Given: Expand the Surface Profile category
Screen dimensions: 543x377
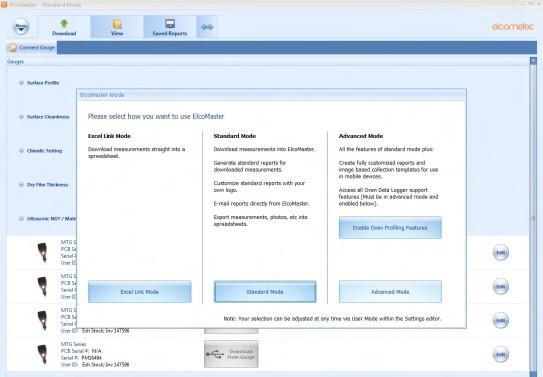Looking at the screenshot, I should click(x=21, y=83).
